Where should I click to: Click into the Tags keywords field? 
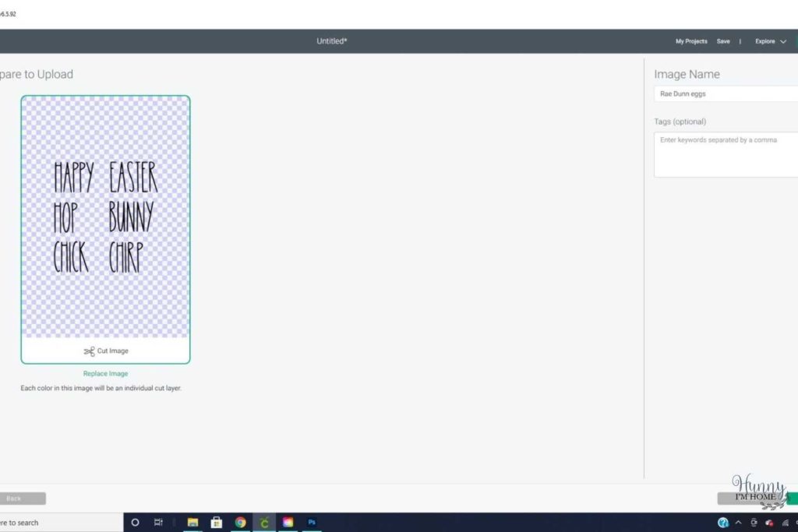(x=726, y=155)
